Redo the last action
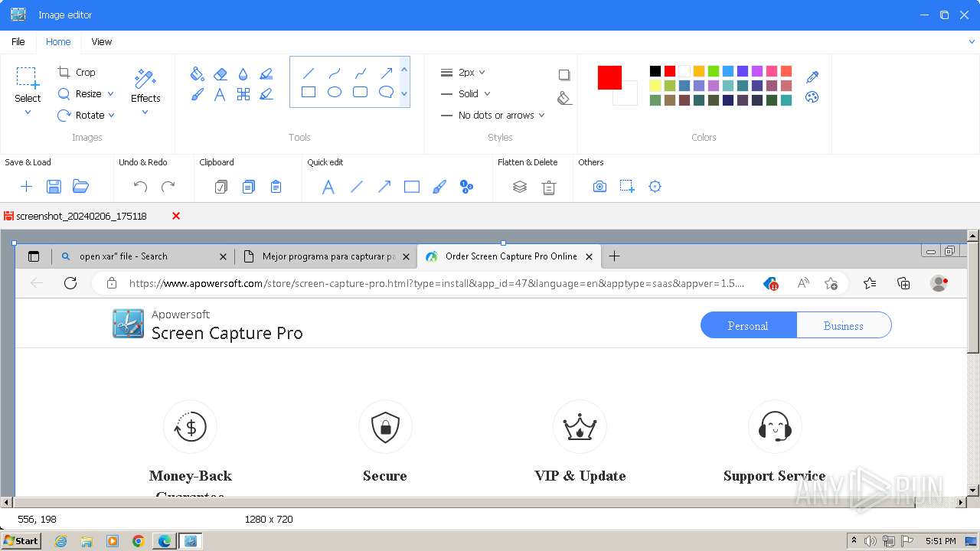 pyautogui.click(x=168, y=187)
